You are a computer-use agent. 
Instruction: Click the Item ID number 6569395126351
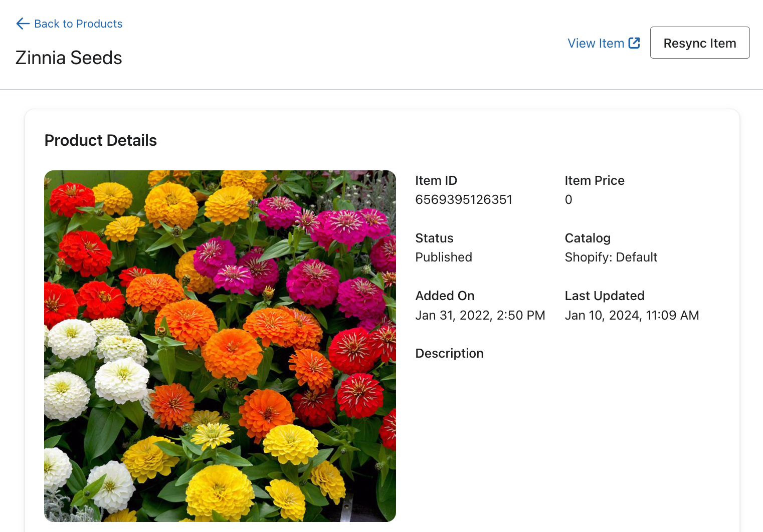pyautogui.click(x=463, y=199)
